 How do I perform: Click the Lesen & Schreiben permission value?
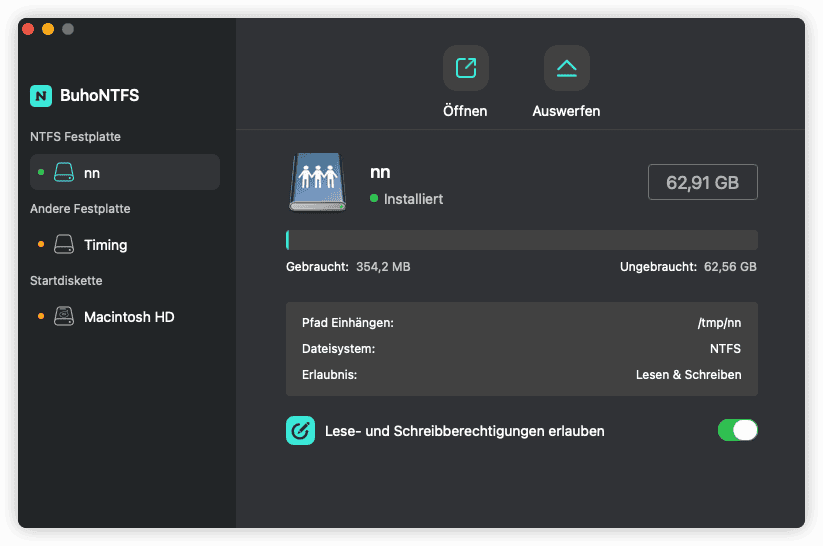click(689, 375)
